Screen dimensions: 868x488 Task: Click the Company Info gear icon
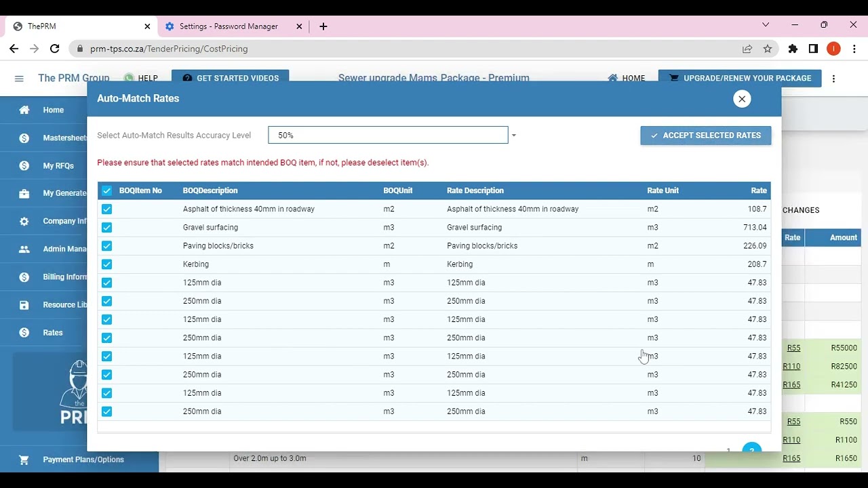[24, 222]
